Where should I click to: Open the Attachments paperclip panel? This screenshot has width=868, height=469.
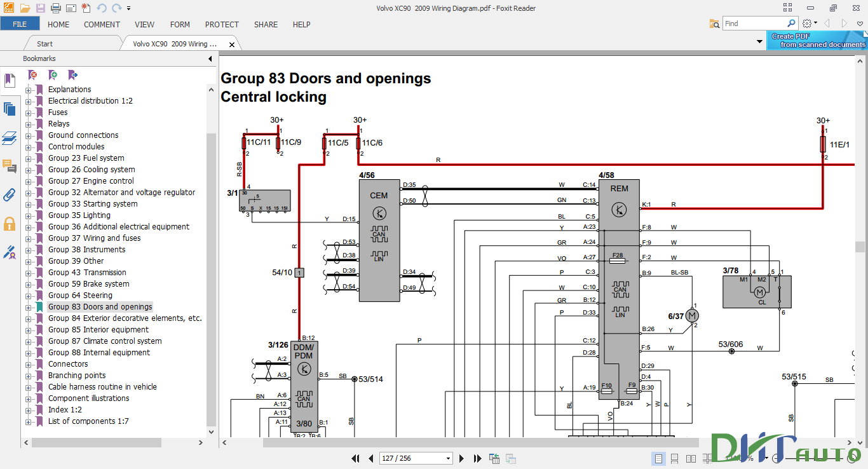pos(10,194)
